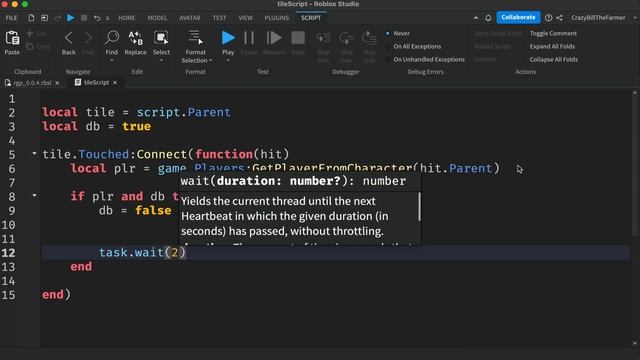Click the Step Over debugger icon
Image resolution: width=640 pixels, height=360 pixels.
(x=347, y=38)
